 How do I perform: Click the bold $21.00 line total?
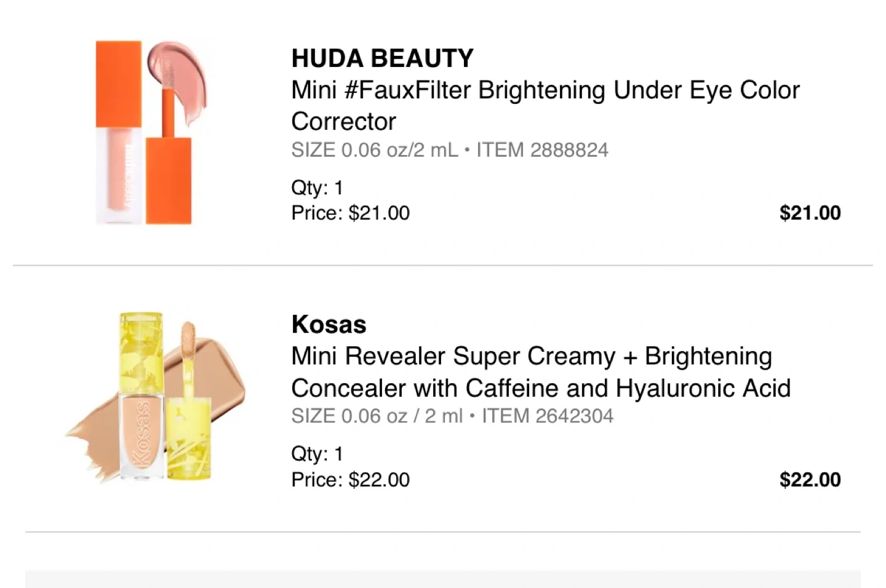point(810,213)
